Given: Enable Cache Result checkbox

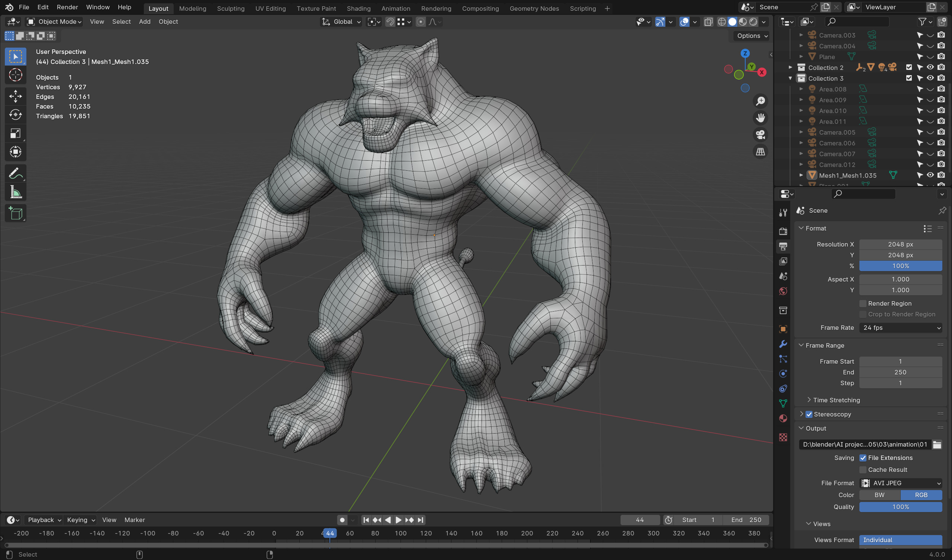Looking at the screenshot, I should coord(863,470).
